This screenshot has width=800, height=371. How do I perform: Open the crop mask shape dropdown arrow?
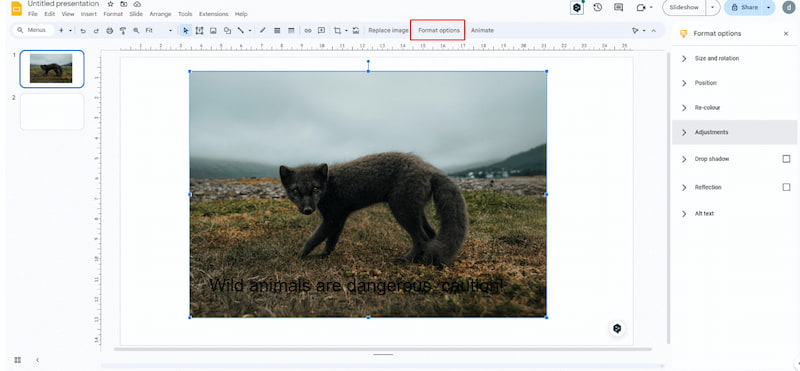(346, 31)
